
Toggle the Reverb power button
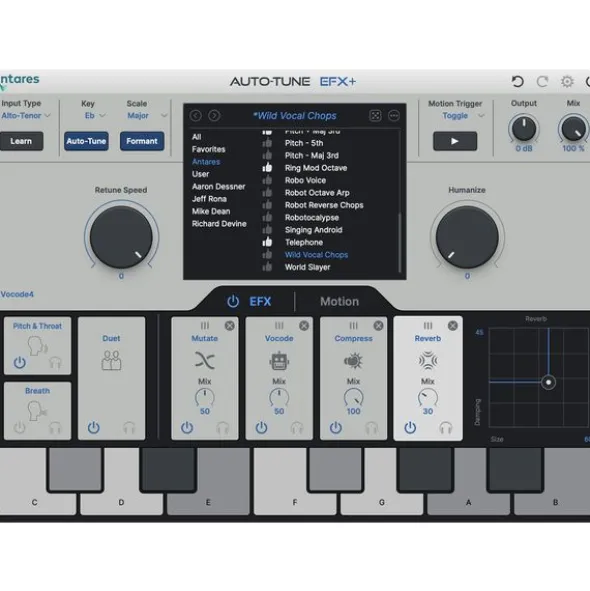point(410,428)
